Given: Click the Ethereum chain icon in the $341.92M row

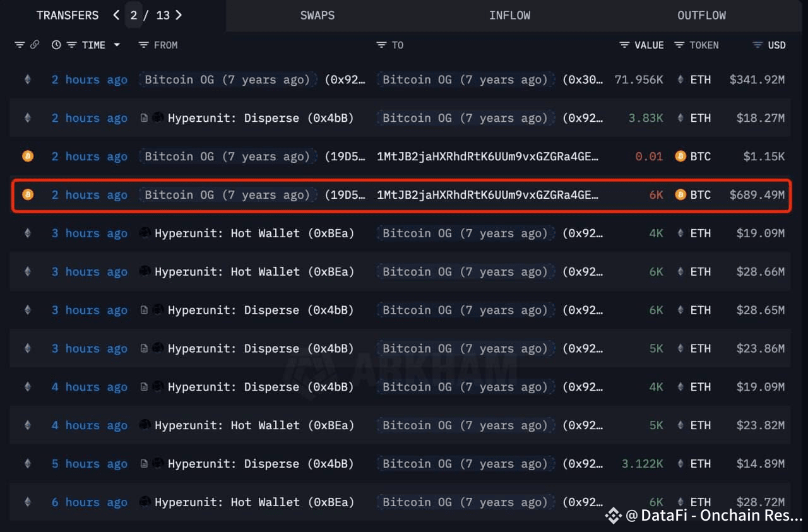Looking at the screenshot, I should [x=27, y=80].
